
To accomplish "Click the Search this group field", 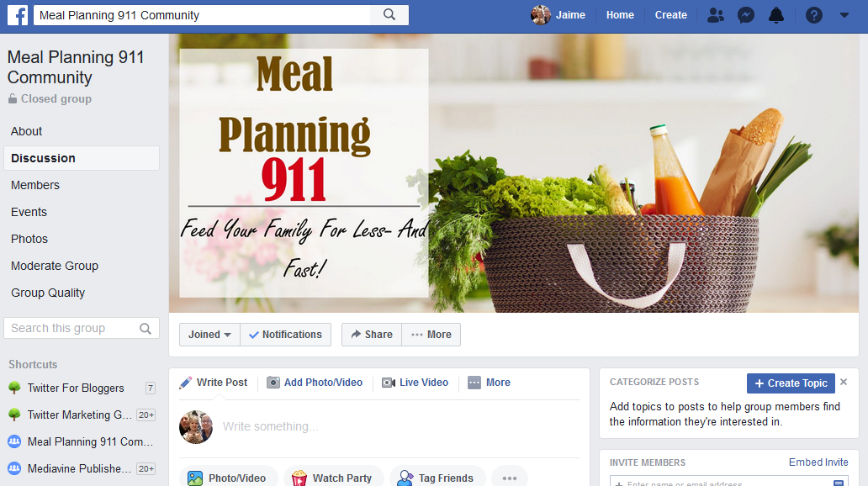I will point(82,328).
